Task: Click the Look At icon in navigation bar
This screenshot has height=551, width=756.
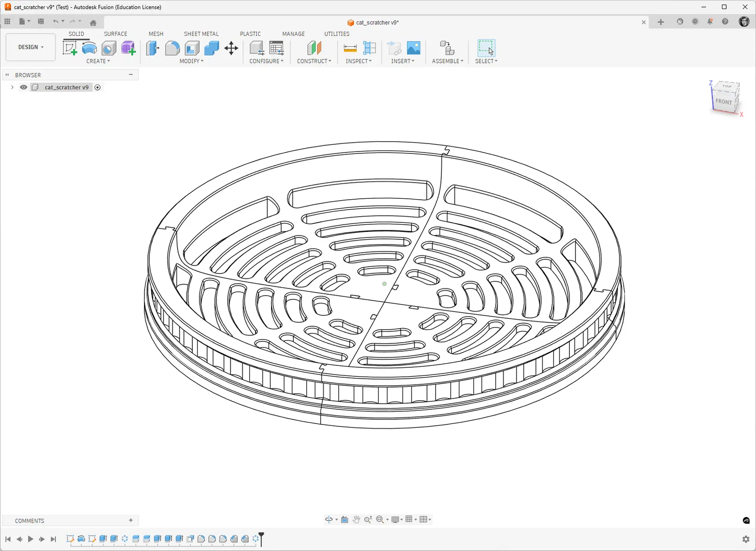Action: 345,519
